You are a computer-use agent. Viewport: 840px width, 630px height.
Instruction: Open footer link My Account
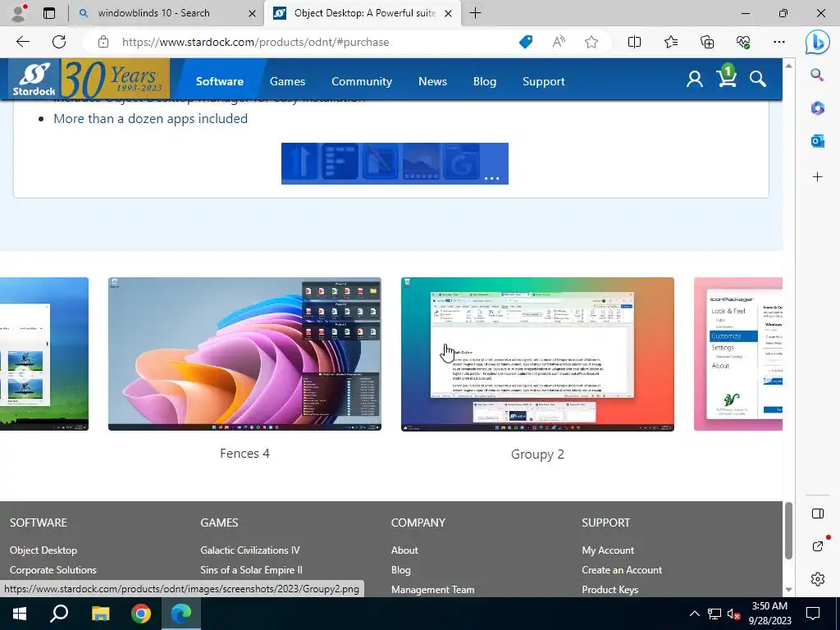pyautogui.click(x=608, y=550)
